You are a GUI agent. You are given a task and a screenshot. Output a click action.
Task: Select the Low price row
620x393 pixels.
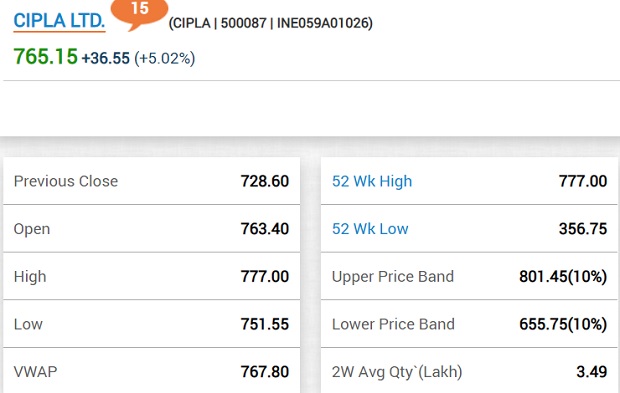(151, 324)
